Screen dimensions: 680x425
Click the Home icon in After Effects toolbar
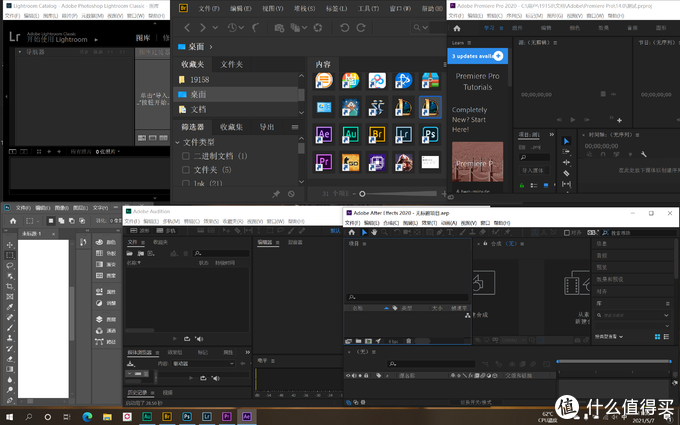tap(350, 232)
